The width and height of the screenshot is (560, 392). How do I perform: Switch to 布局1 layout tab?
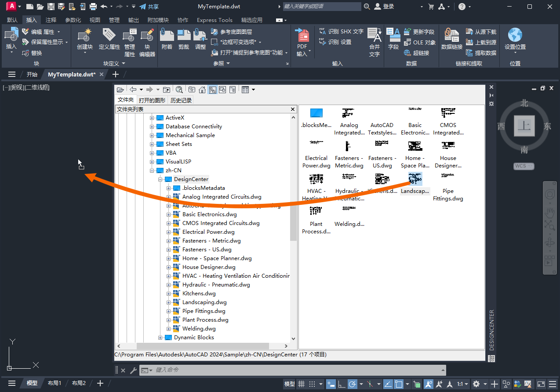(55, 383)
